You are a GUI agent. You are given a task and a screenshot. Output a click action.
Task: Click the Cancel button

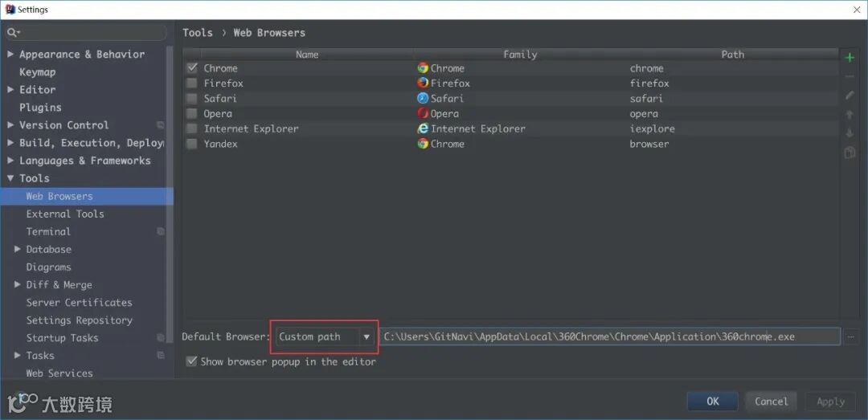point(771,402)
